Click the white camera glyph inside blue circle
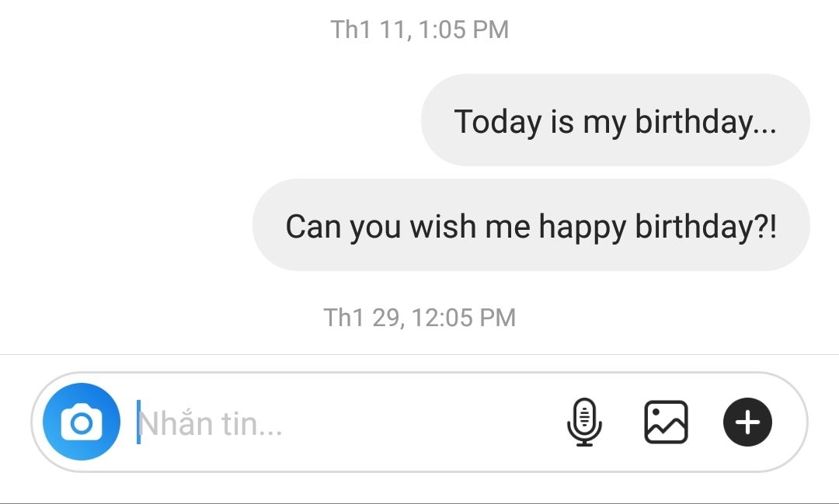 pos(82,422)
